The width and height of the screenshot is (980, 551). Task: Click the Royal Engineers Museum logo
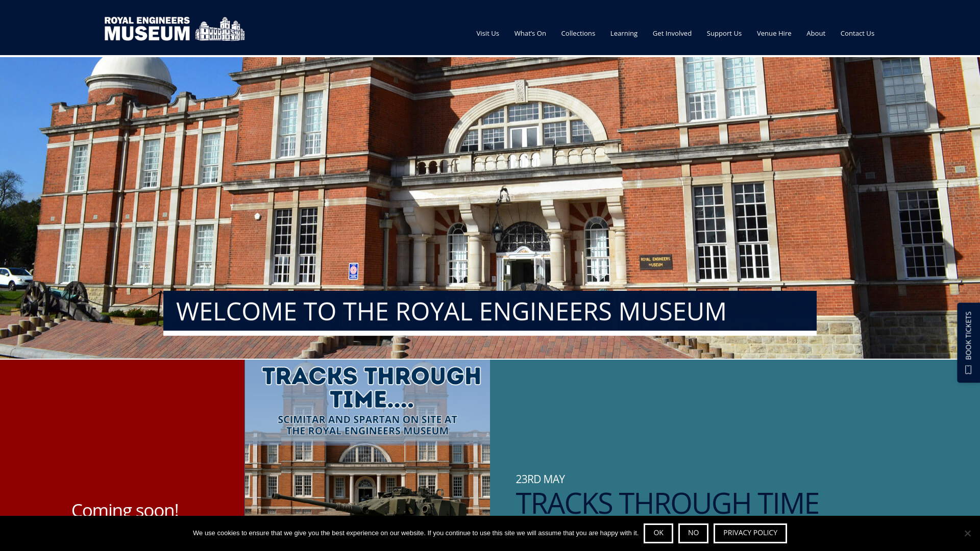click(175, 29)
